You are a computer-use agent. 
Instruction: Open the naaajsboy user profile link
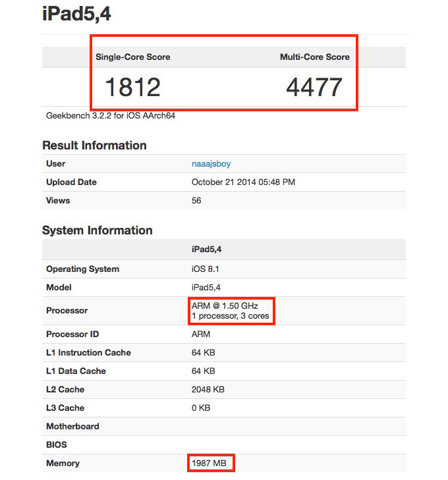(211, 164)
